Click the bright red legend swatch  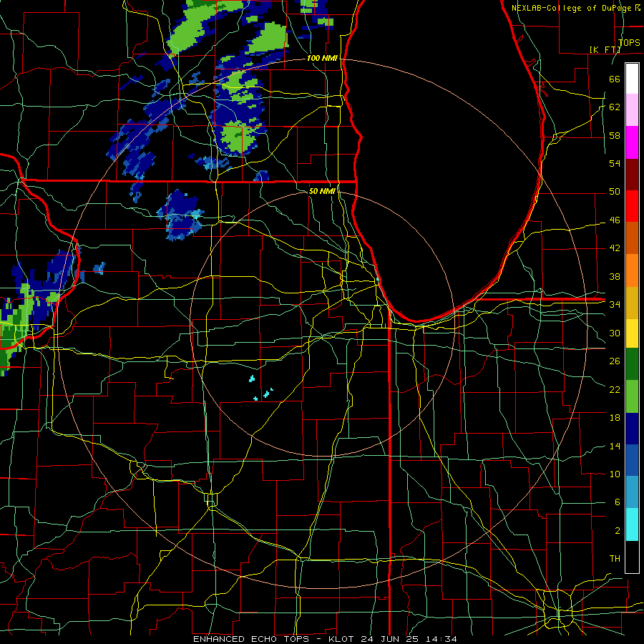[x=632, y=206]
